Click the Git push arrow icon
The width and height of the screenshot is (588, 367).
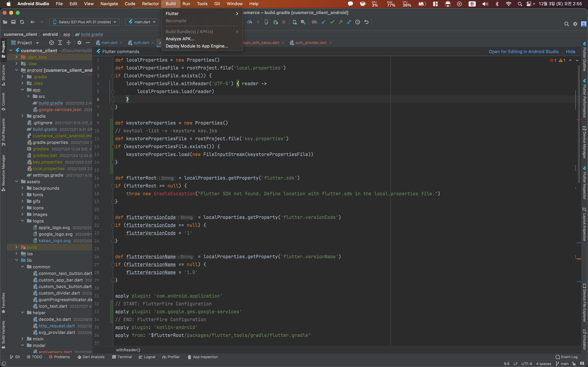340,22
